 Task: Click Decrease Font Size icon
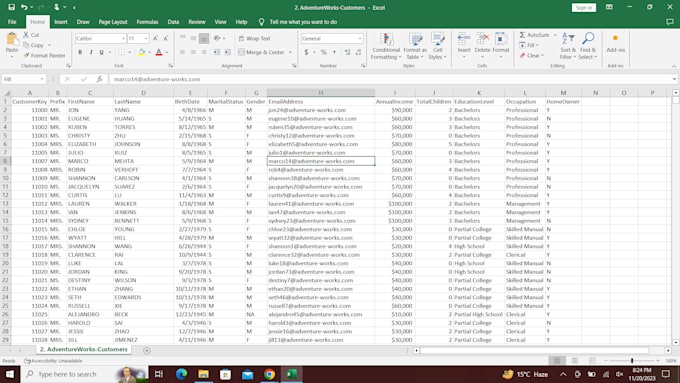click(166, 39)
